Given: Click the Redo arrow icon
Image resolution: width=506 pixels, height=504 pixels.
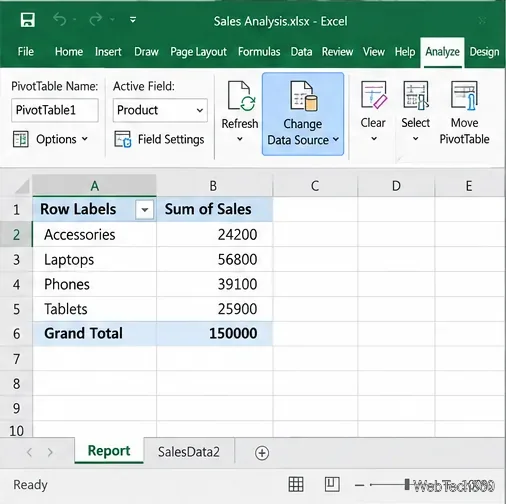Looking at the screenshot, I should [x=96, y=19].
